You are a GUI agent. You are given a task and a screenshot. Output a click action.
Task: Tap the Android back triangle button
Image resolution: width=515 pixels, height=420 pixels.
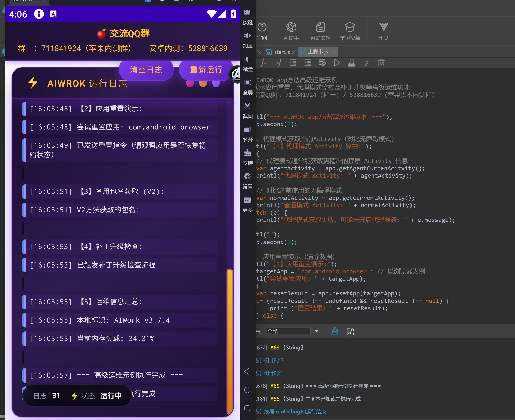[x=247, y=371]
